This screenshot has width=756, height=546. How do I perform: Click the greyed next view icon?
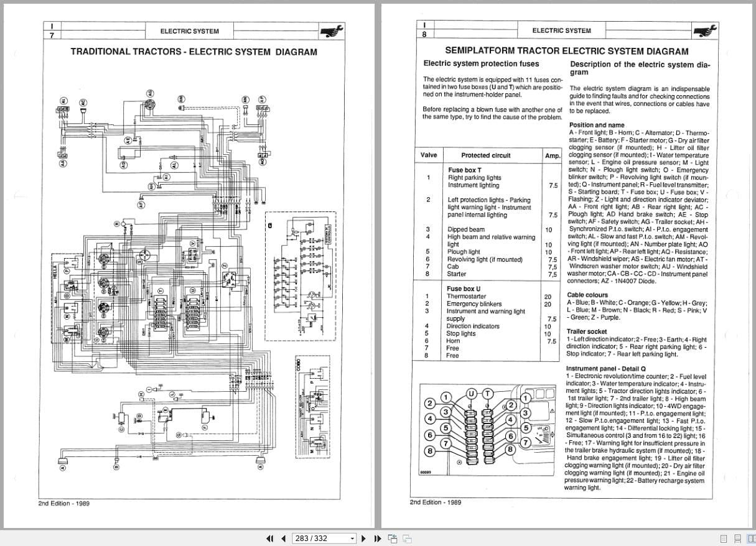pos(407,539)
